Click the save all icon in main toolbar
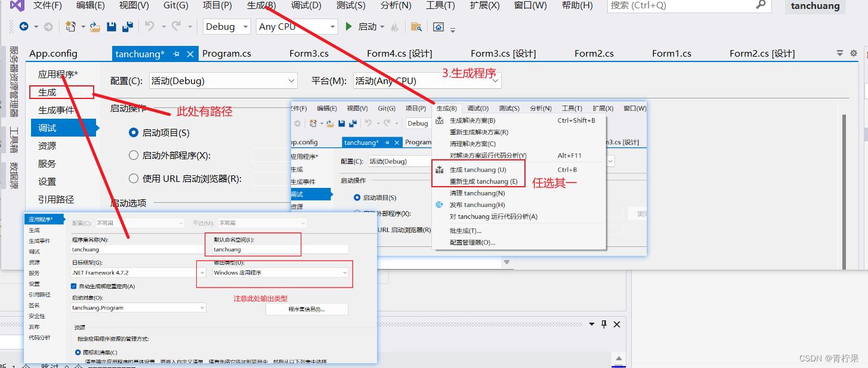868x368 pixels. 127,27
